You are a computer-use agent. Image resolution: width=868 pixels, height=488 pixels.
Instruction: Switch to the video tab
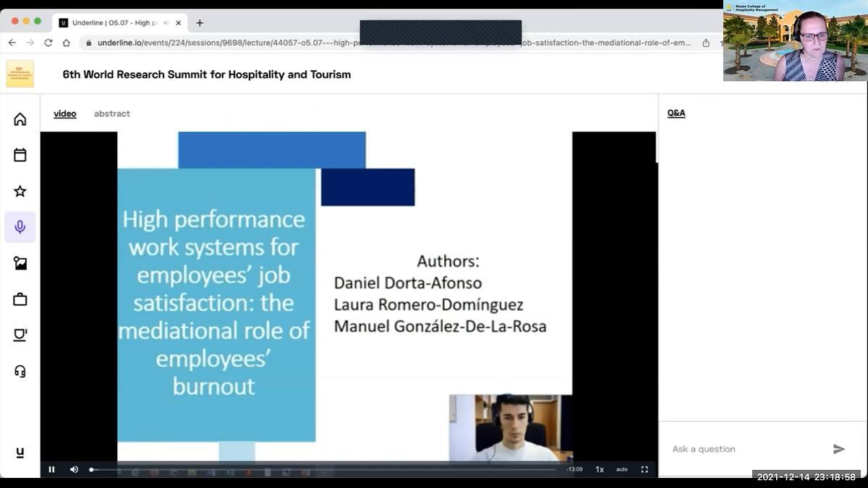(65, 114)
